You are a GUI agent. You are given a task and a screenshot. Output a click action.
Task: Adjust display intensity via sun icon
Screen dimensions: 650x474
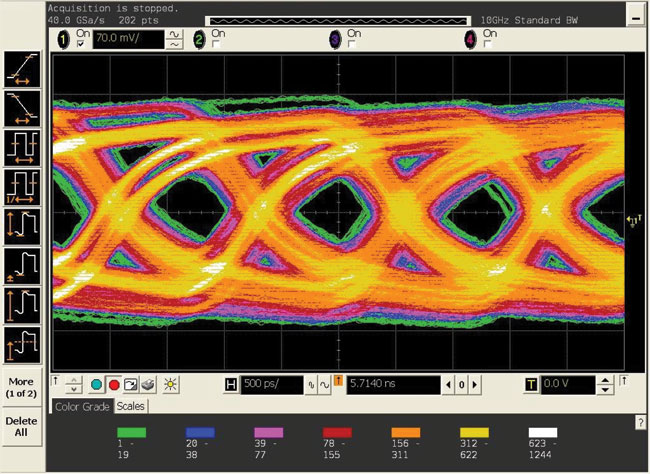(170, 384)
